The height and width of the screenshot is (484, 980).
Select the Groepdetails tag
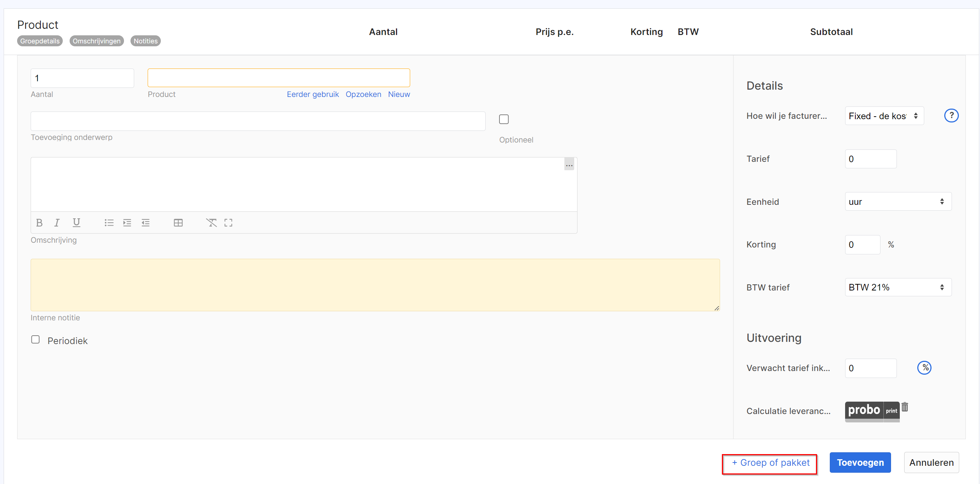(40, 41)
